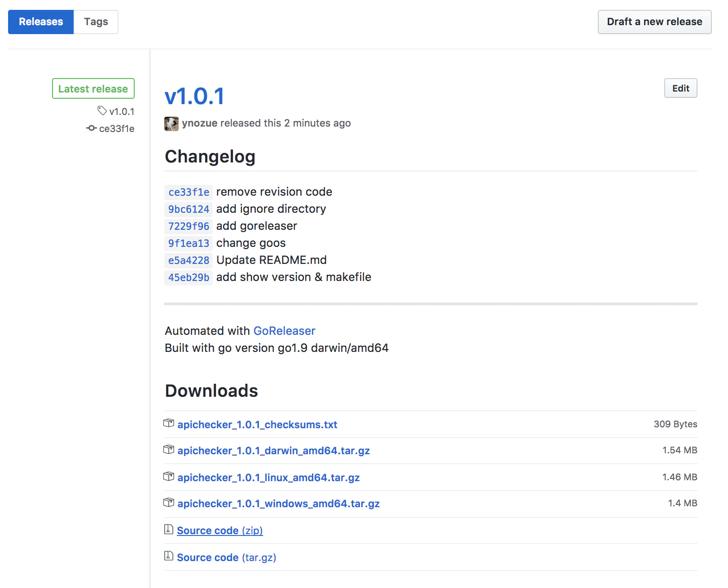Download apichecker_1.0.1_darwin_amd64.tar.gz
This screenshot has height=588, width=728.
coord(273,451)
